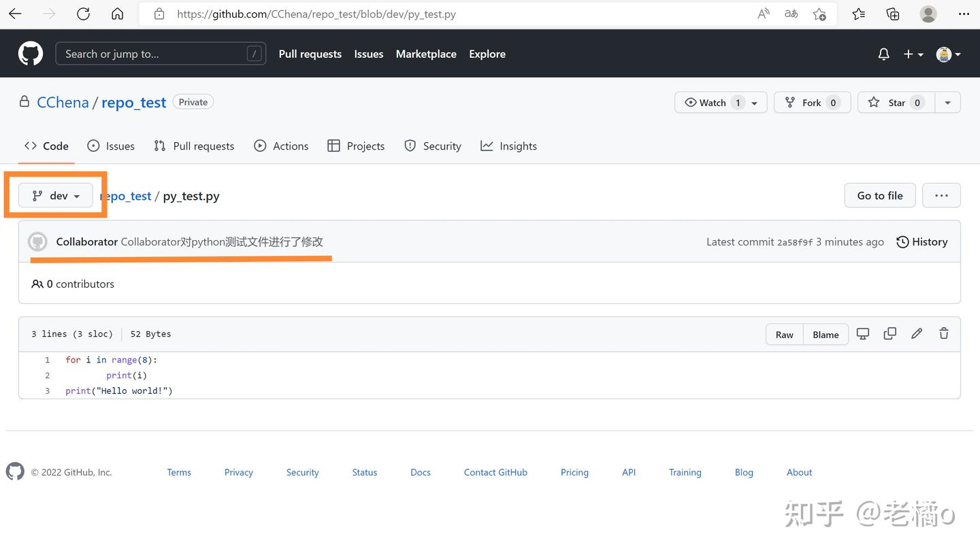Open the Watch options for the repository
This screenshot has height=553, width=980.
pos(720,102)
